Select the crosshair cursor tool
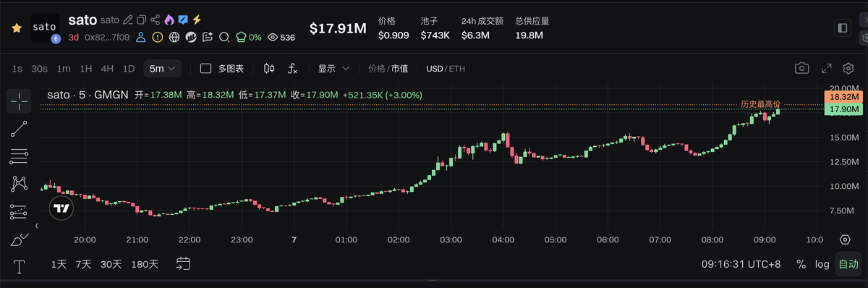868x288 pixels. pyautogui.click(x=19, y=101)
